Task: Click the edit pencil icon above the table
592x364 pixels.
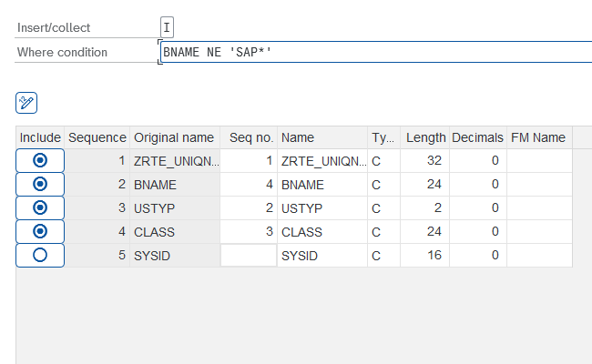Action: pyautogui.click(x=26, y=103)
